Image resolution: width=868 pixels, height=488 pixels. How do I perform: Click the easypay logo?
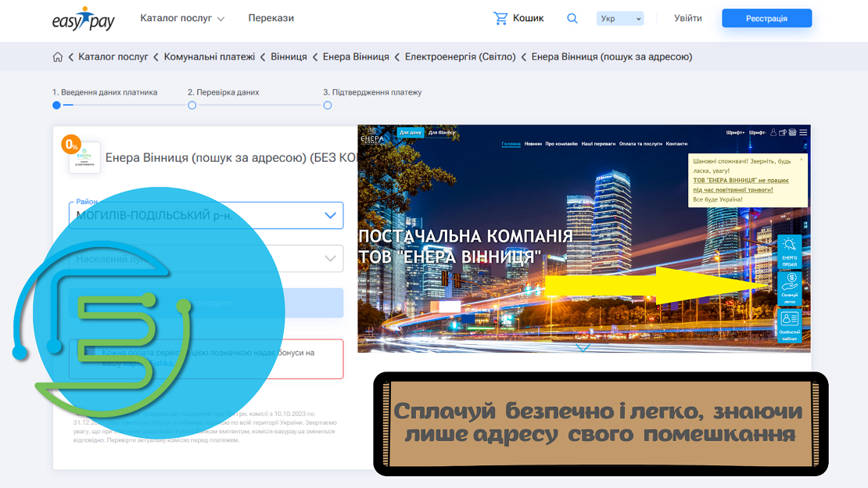pos(83,19)
